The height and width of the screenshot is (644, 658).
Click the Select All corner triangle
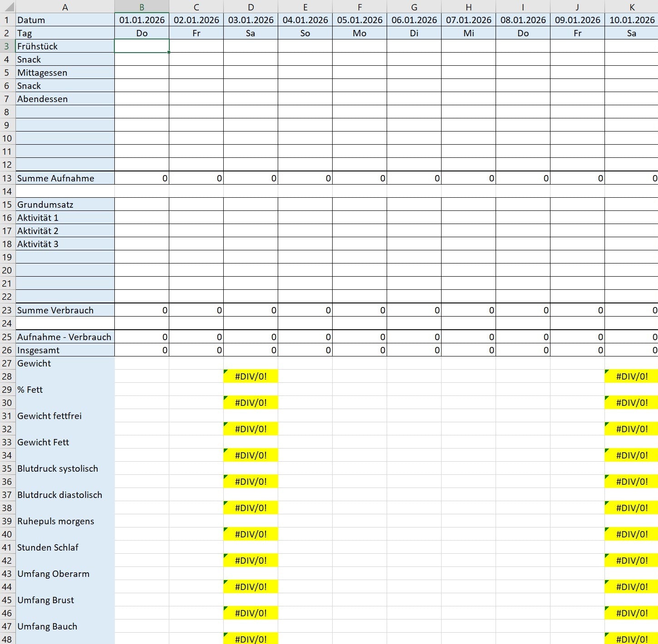point(8,7)
